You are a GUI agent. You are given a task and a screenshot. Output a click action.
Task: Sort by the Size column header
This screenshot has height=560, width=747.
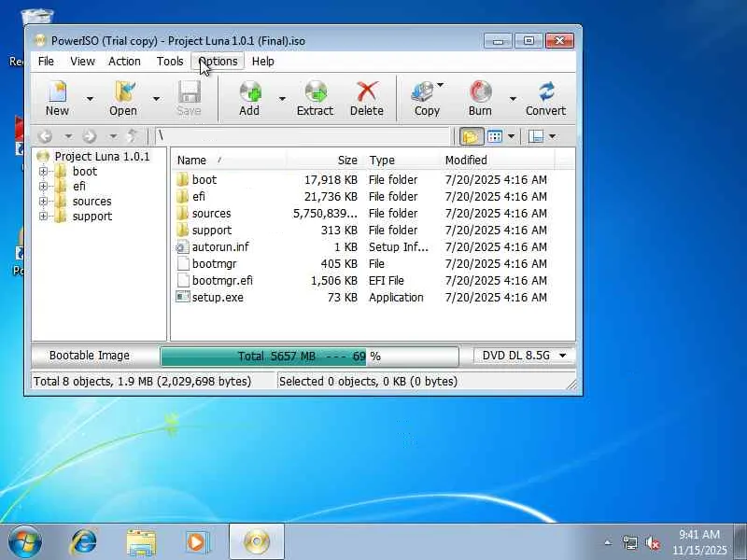325,161
